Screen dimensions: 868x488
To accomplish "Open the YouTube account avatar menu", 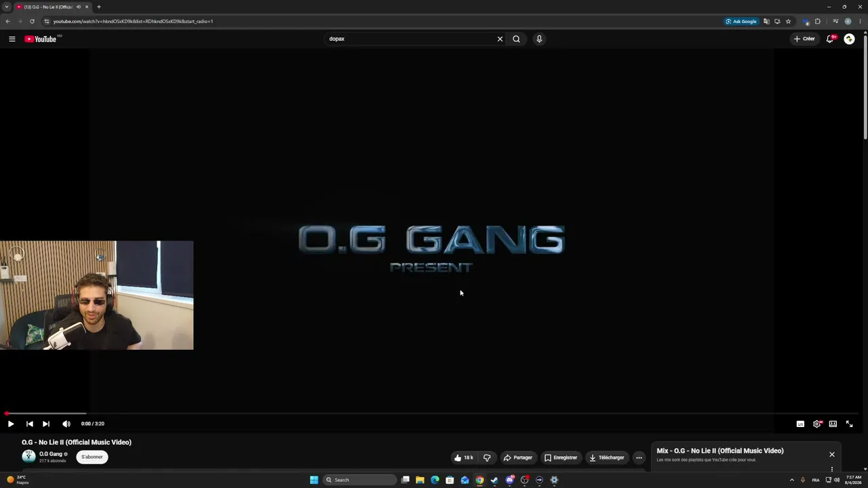I will click(849, 39).
